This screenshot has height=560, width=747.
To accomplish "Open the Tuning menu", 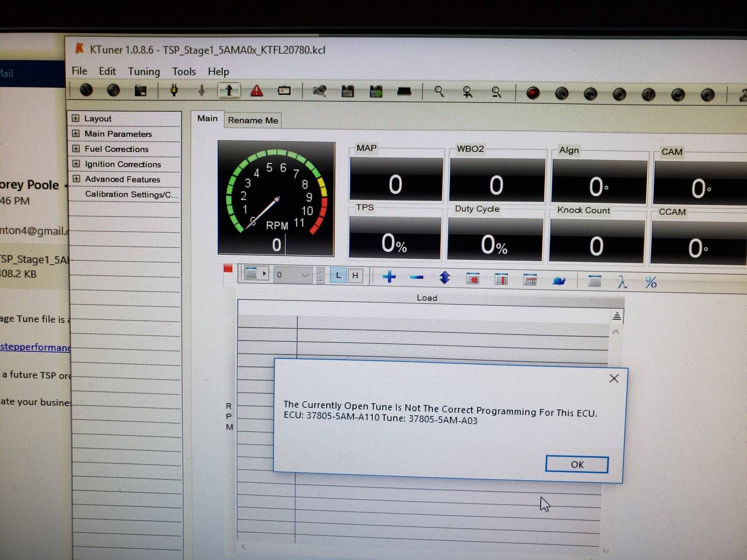I will point(144,71).
